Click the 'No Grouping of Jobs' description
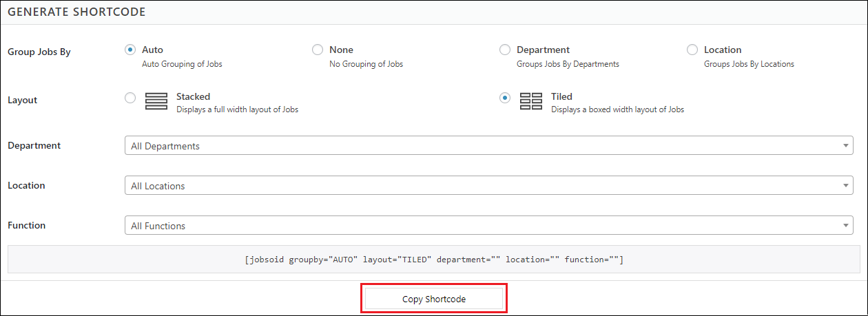Screen dimensions: 868x316 (366, 64)
